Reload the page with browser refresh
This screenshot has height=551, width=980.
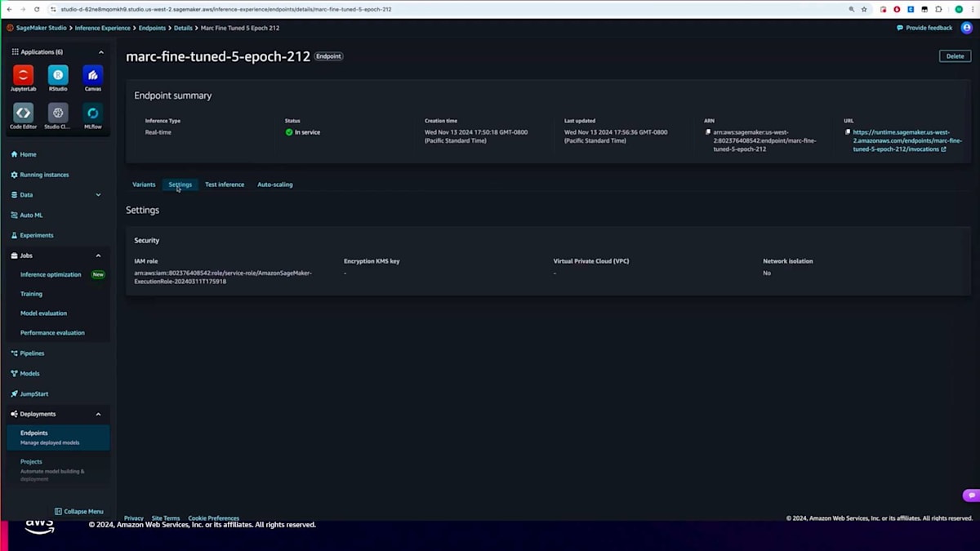pyautogui.click(x=37, y=9)
